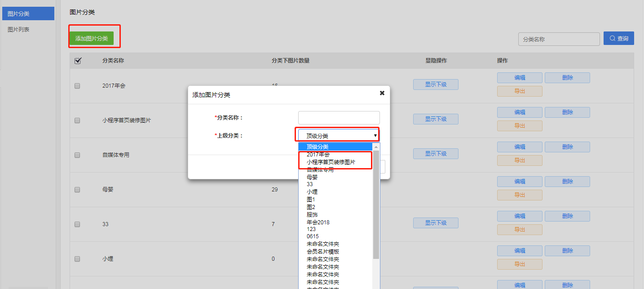The height and width of the screenshot is (289, 644).
Task: Click the 分类名称 input in dialog
Action: click(x=339, y=118)
